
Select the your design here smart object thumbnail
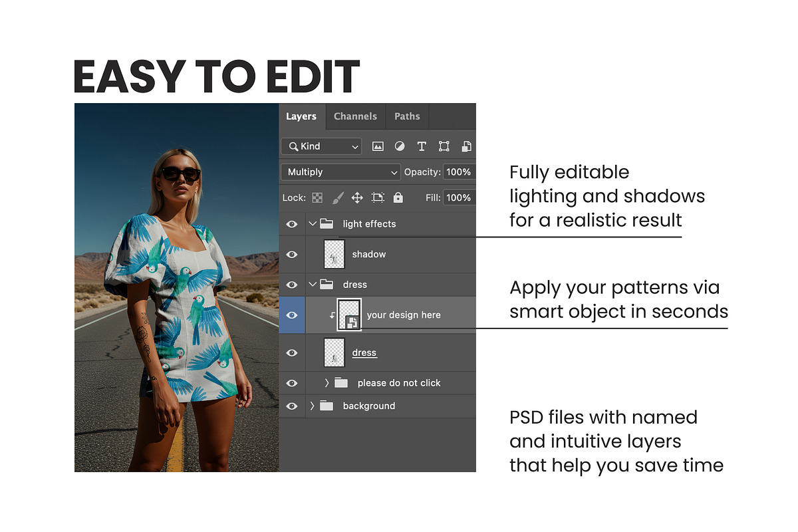(349, 315)
